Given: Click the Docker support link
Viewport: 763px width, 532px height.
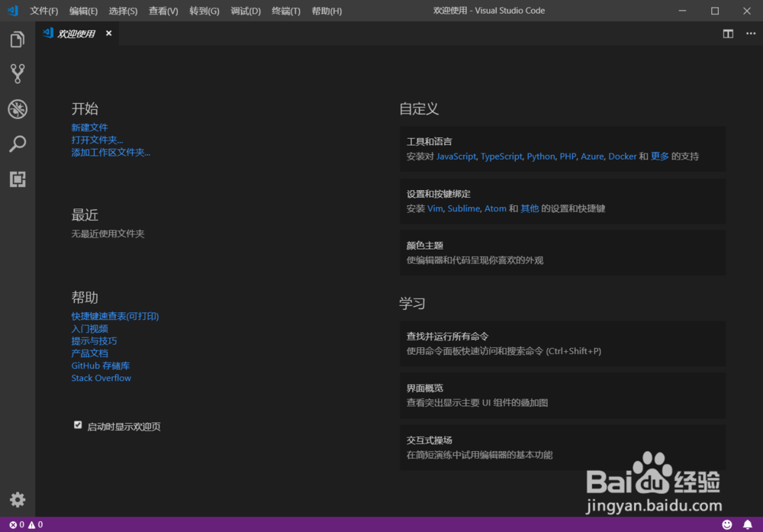Looking at the screenshot, I should (x=623, y=156).
